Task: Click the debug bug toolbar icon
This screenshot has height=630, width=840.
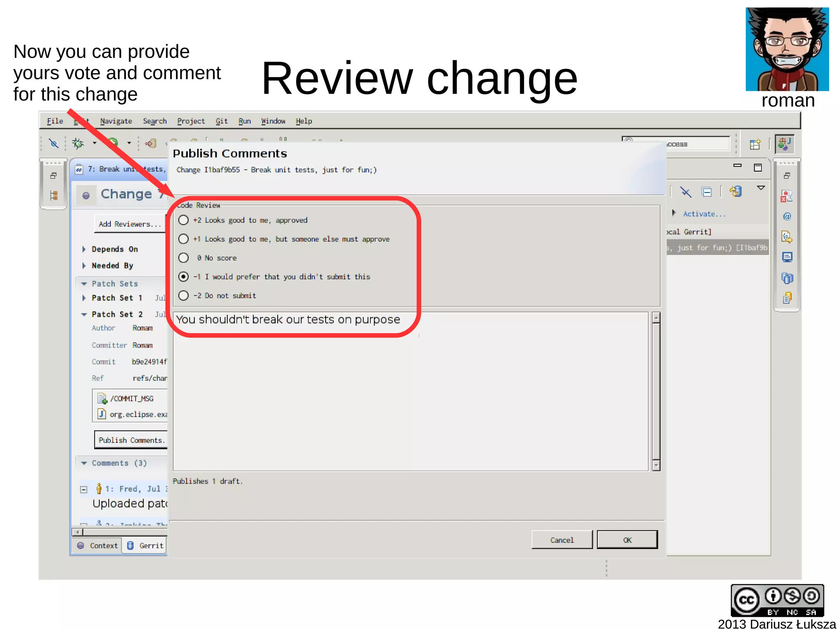Action: click(x=78, y=143)
